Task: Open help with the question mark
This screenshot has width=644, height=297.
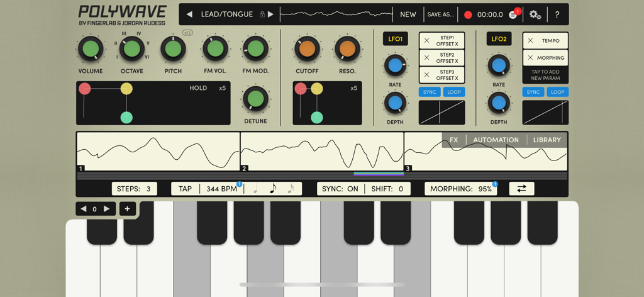Action: [x=557, y=15]
